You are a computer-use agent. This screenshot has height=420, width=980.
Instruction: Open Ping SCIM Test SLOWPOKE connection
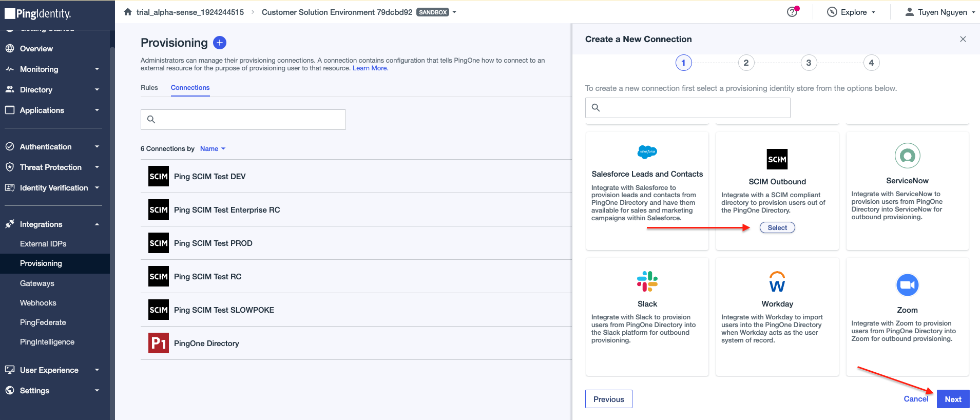click(x=356, y=310)
